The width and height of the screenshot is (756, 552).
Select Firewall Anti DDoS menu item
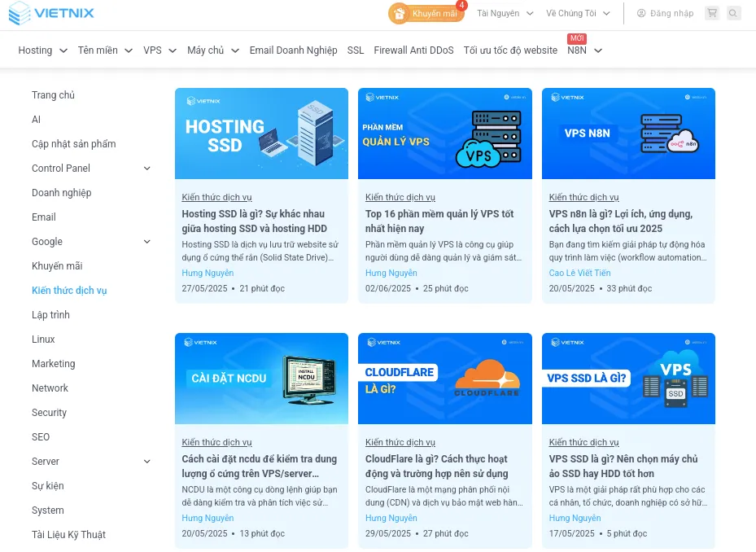pyautogui.click(x=413, y=50)
